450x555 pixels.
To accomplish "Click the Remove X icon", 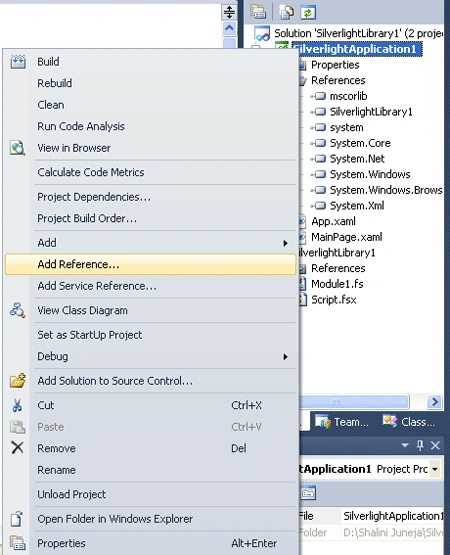I will click(x=17, y=448).
